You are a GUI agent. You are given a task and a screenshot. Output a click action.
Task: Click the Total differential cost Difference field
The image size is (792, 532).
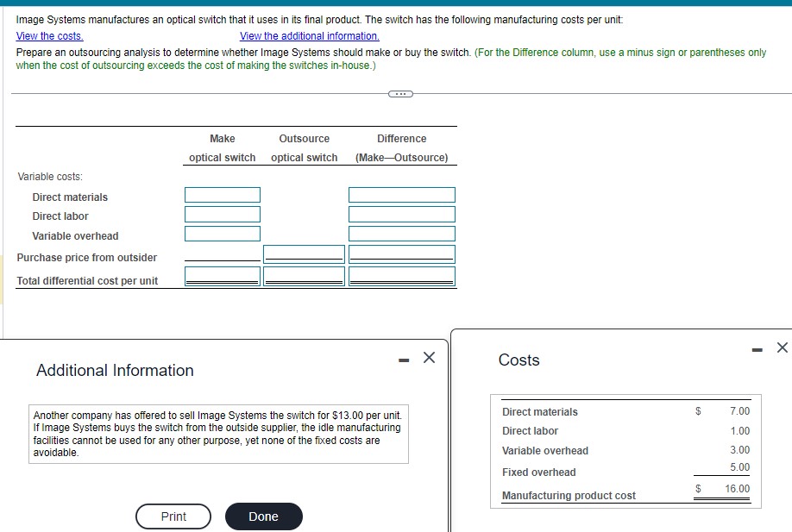pos(401,275)
